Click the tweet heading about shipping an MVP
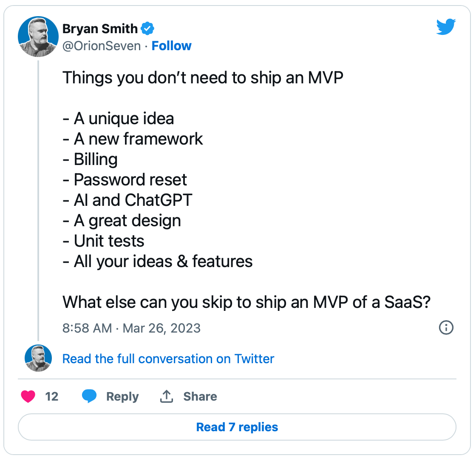The width and height of the screenshot is (476, 461). point(203,78)
